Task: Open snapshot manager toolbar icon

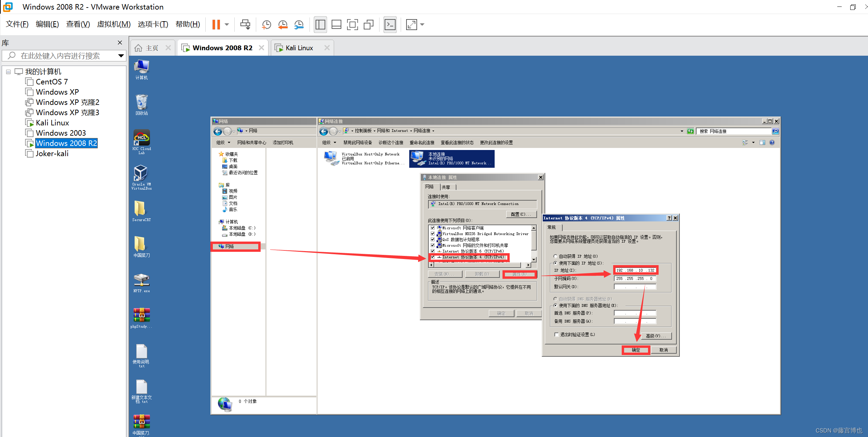Action: coord(299,25)
